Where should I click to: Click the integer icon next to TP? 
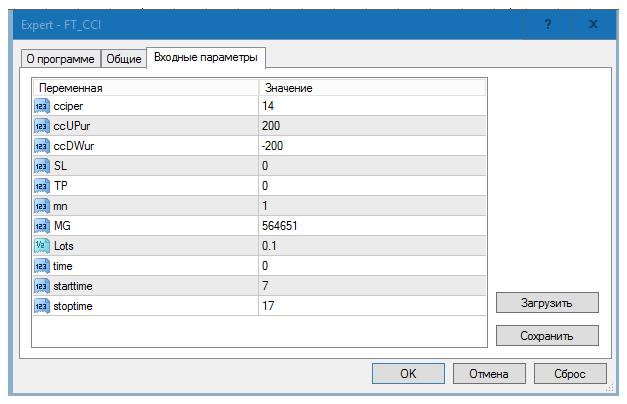(42, 186)
